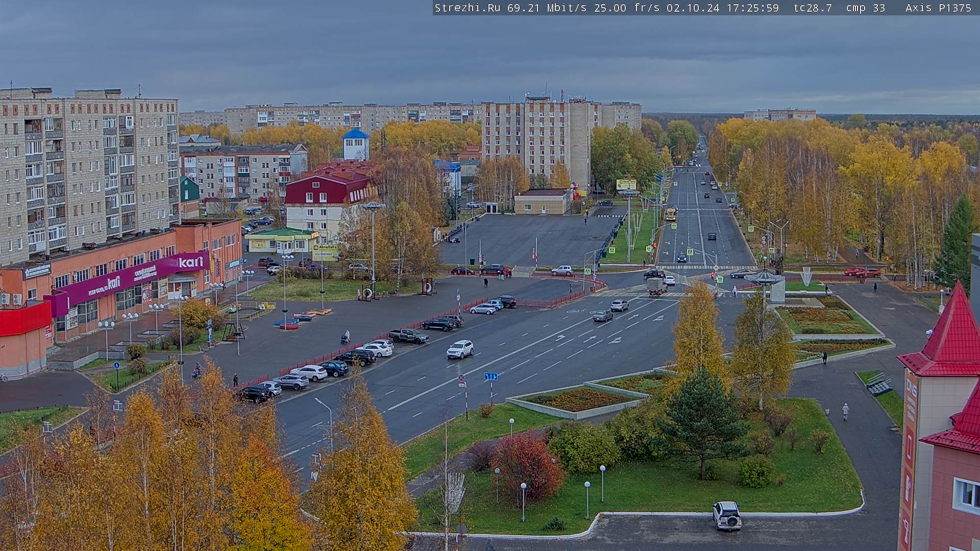The image size is (980, 551).
Task: Select the Axis P1375 camera model text
Action: click(938, 8)
